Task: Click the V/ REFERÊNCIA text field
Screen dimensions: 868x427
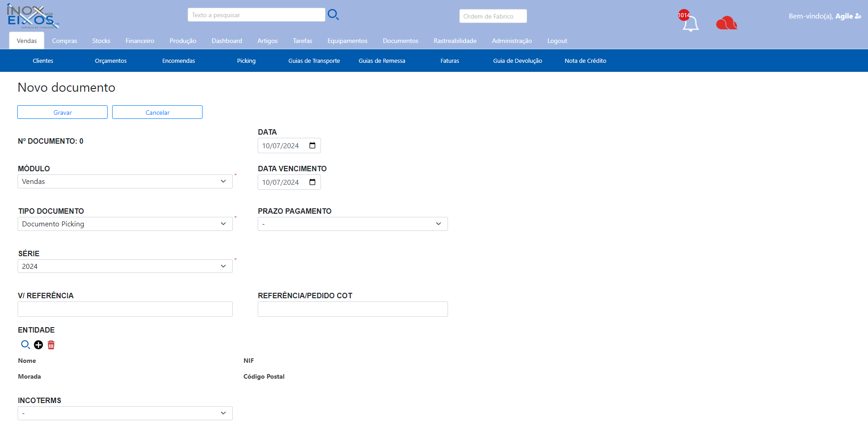Action: click(x=125, y=309)
